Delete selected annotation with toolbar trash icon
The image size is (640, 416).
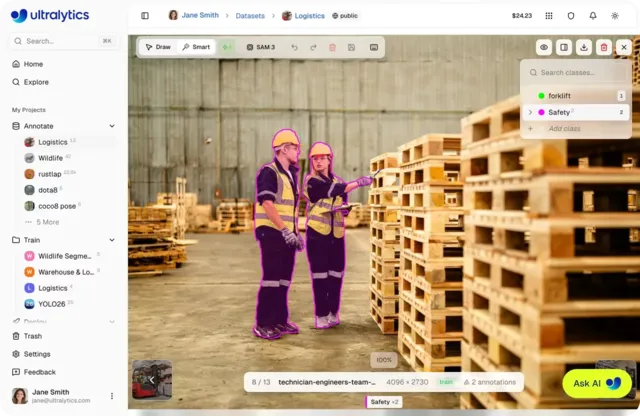tap(332, 47)
